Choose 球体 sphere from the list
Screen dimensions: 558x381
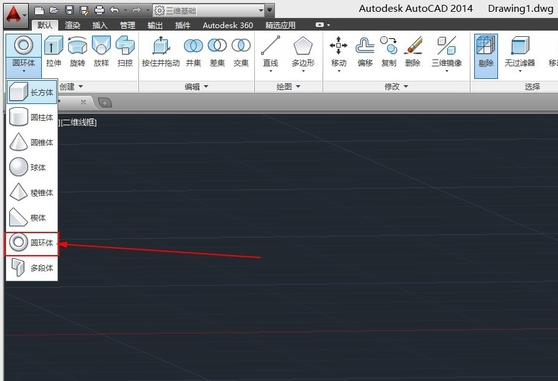click(x=32, y=167)
